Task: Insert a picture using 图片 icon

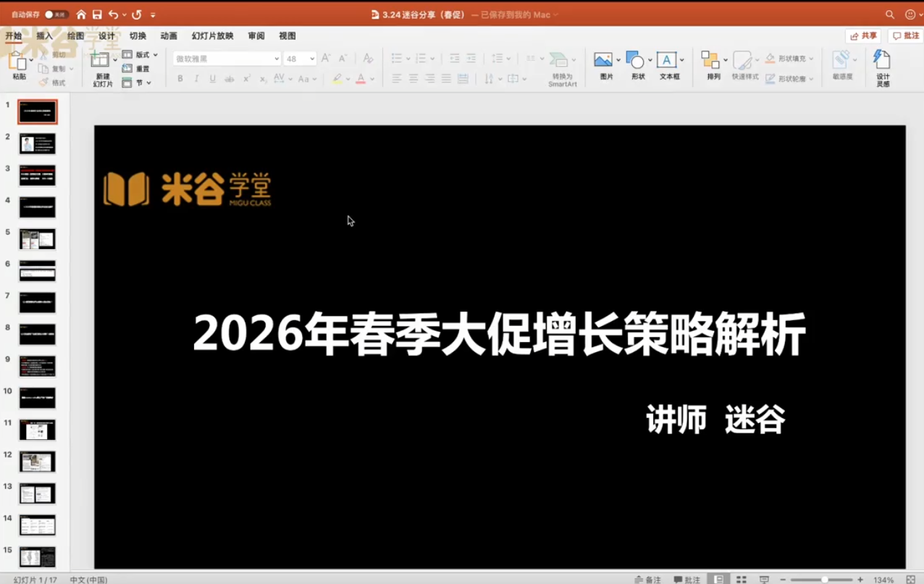Action: tap(603, 61)
